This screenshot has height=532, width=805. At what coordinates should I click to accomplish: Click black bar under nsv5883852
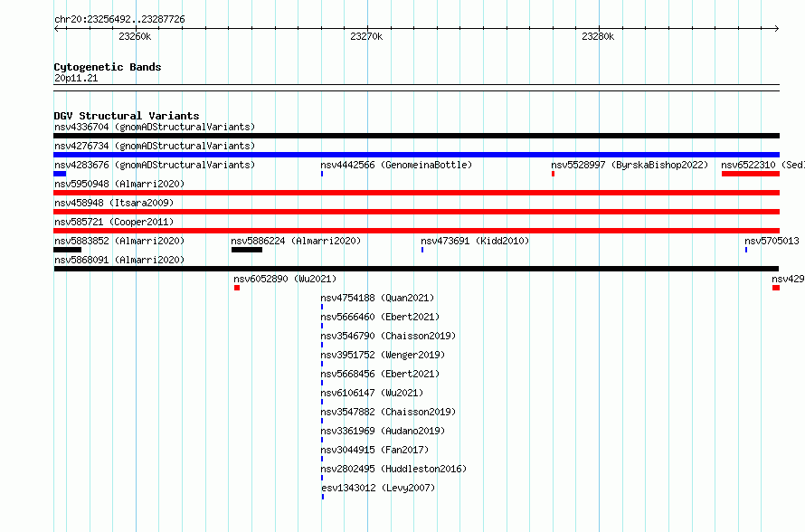pyautogui.click(x=67, y=250)
